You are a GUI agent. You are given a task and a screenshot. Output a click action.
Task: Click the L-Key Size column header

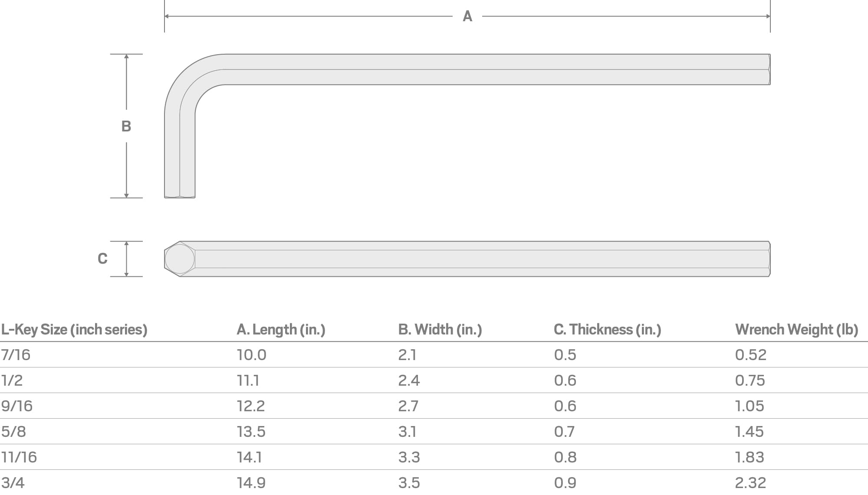tap(74, 330)
